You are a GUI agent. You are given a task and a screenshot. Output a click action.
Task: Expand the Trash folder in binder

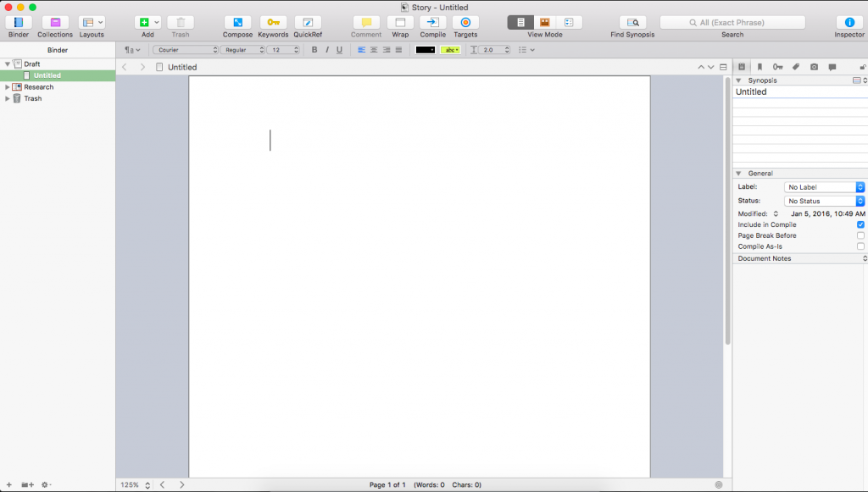pyautogui.click(x=7, y=98)
